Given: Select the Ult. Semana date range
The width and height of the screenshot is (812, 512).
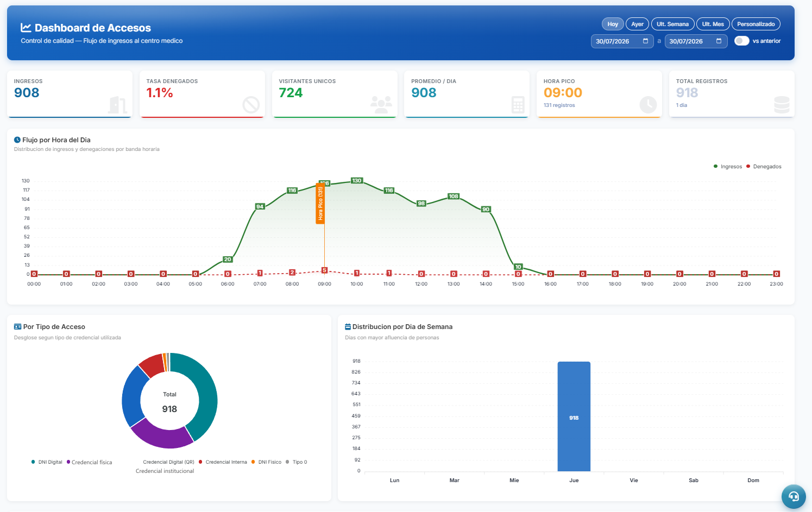Looking at the screenshot, I should point(672,24).
